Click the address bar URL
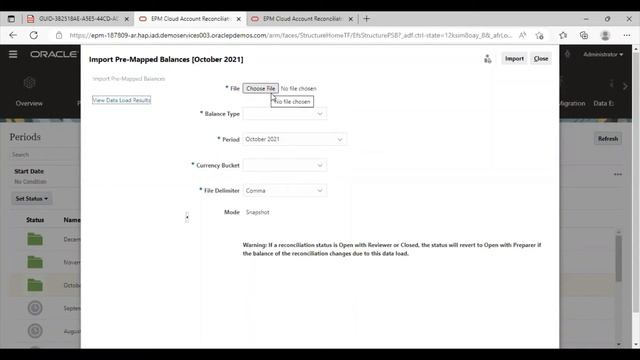640x360 pixels. click(290, 36)
